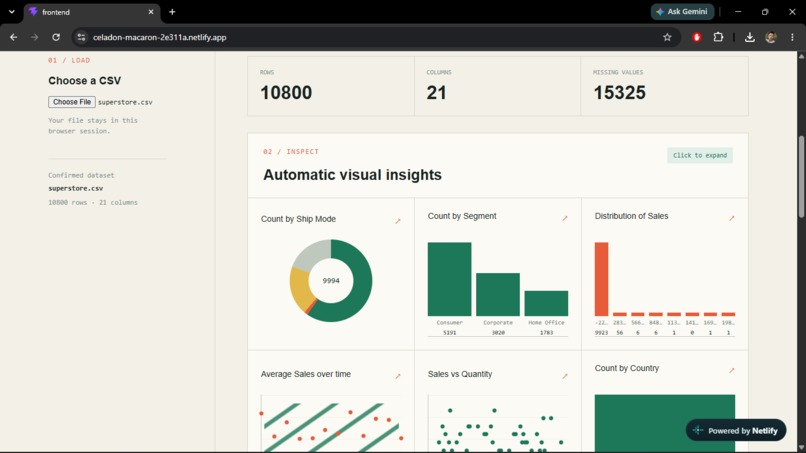This screenshot has height=453, width=806.
Task: Open site information icon in address bar
Action: click(81, 37)
